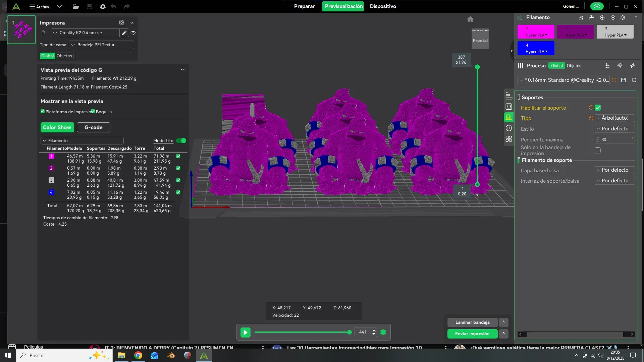This screenshot has width=644, height=362.
Task: Open Archivo menu
Action: pyautogui.click(x=40, y=6)
